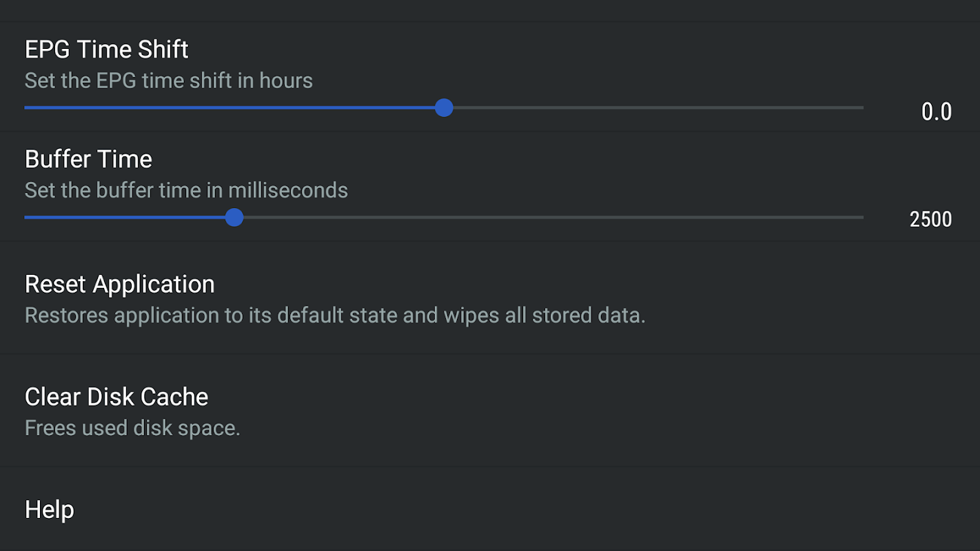This screenshot has width=980, height=551.
Task: Click the 2500 buffer time value
Action: pyautogui.click(x=930, y=220)
